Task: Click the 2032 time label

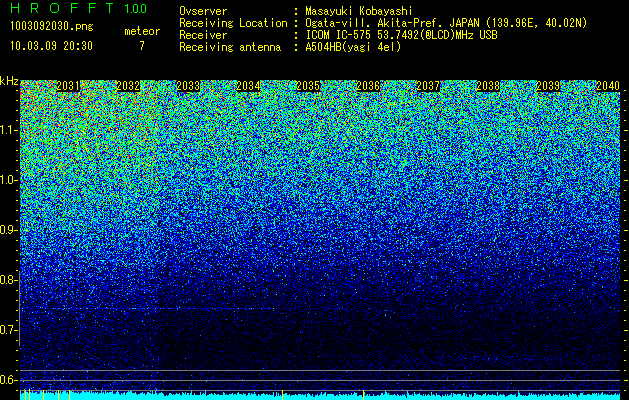Action: click(128, 86)
